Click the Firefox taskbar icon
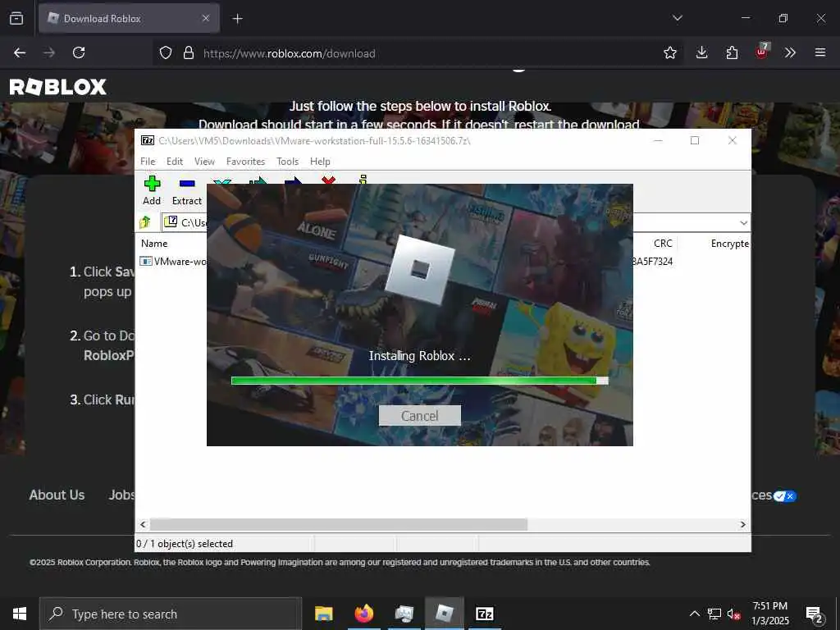The height and width of the screenshot is (630, 840). coord(363,614)
